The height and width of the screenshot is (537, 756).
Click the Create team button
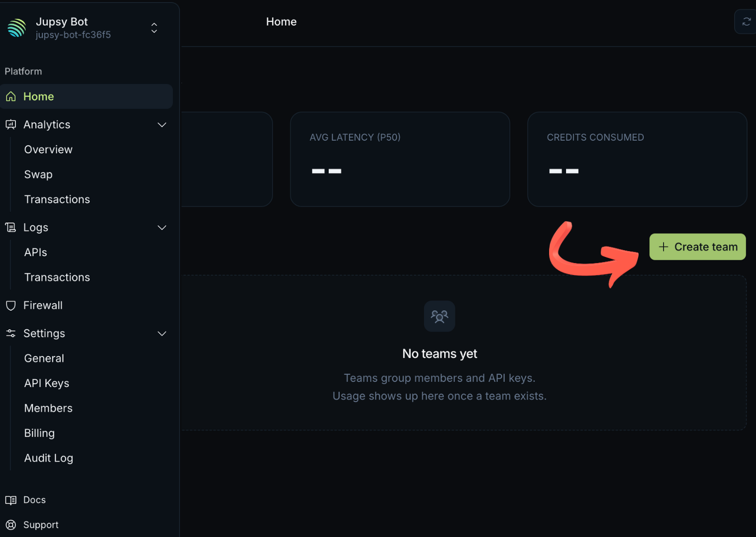[697, 247]
